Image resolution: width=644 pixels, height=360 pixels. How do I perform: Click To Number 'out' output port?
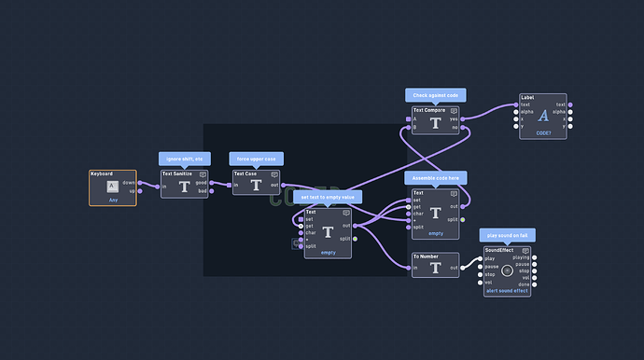click(x=463, y=268)
